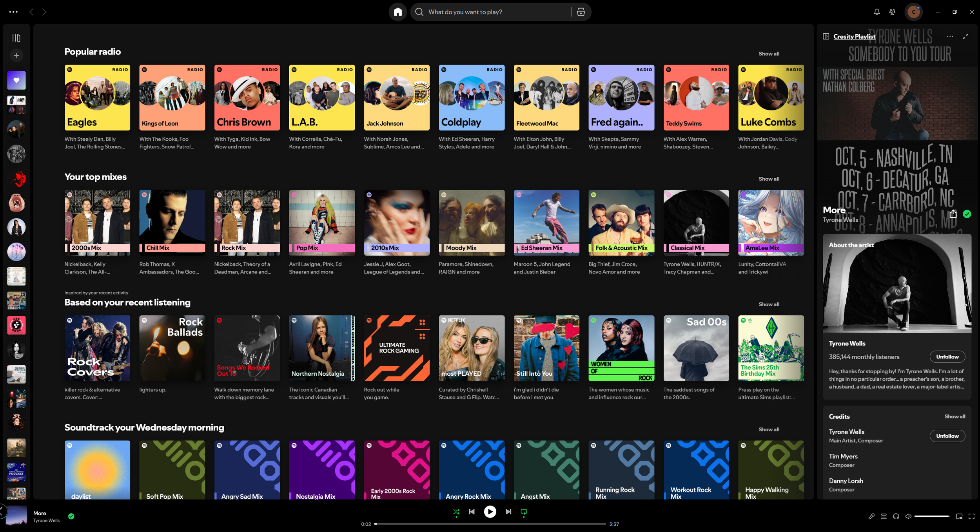Open Connect to a device icon
Viewport: 980px width, 532px height.
pyautogui.click(x=896, y=516)
